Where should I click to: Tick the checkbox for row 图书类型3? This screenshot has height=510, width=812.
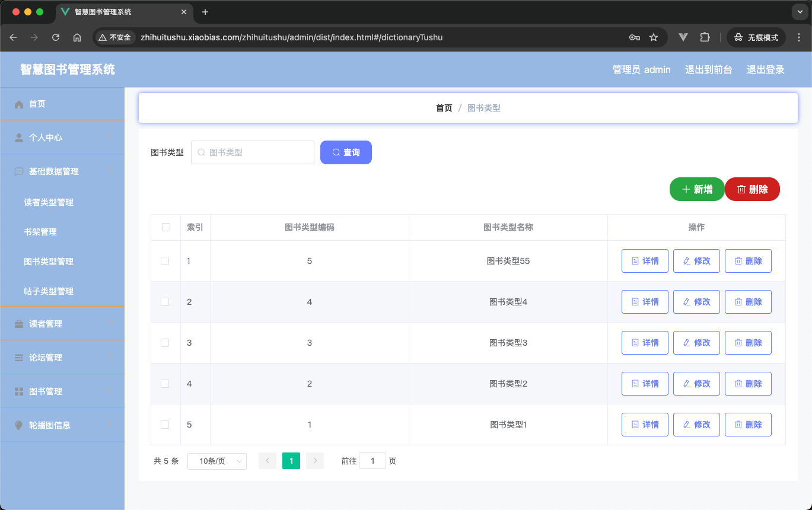coord(165,343)
